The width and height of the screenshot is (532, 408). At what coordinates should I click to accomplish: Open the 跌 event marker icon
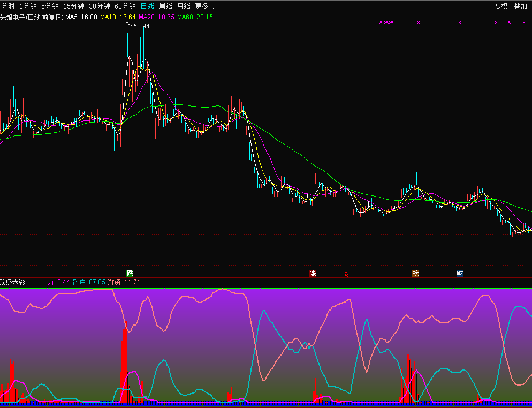pos(130,273)
